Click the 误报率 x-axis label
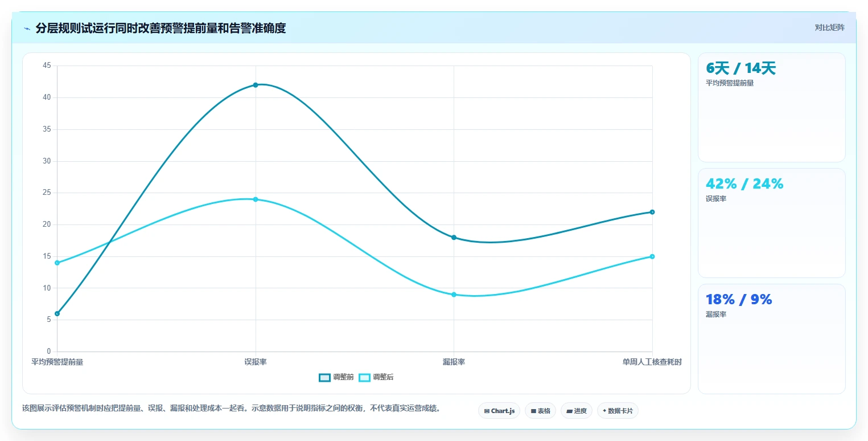 tap(256, 362)
